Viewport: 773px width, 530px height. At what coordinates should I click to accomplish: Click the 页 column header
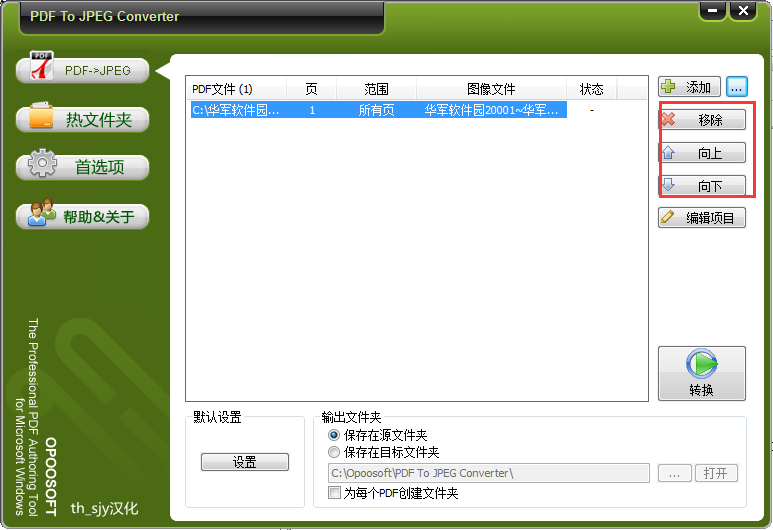[311, 89]
